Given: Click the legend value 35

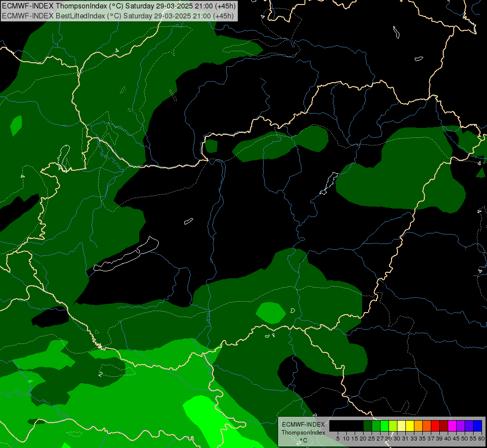Looking at the screenshot, I should pyautogui.click(x=422, y=439).
